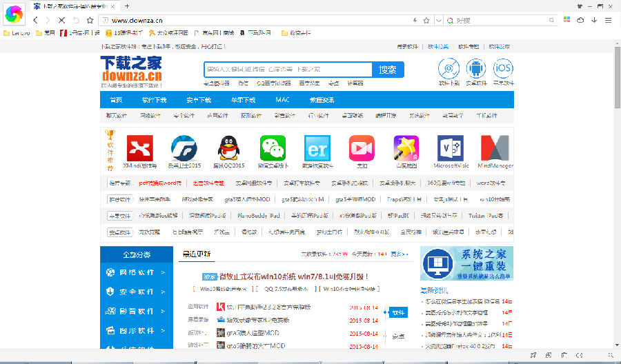Click the downza.cn site logo
Viewport: 621px width, 364px height.
coord(131,72)
